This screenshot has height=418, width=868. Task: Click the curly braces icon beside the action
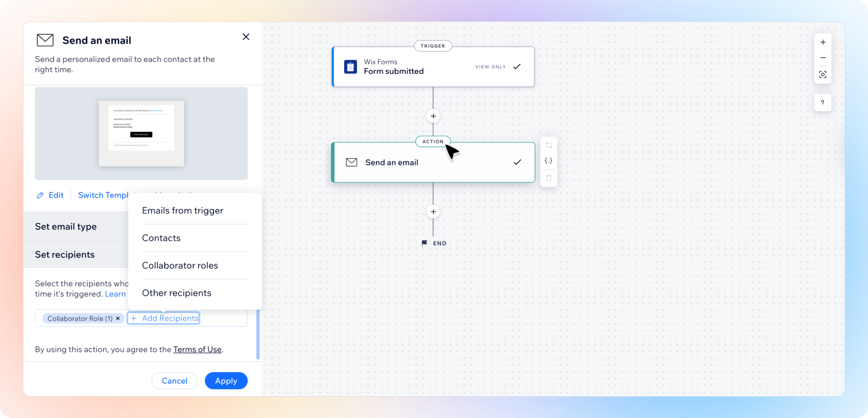pos(549,161)
